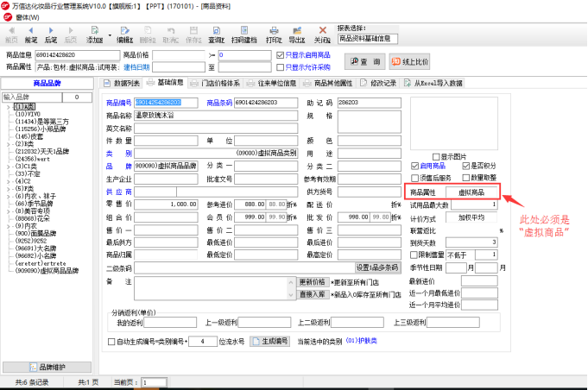Toggle 显示图片 checkbox

pos(436,156)
